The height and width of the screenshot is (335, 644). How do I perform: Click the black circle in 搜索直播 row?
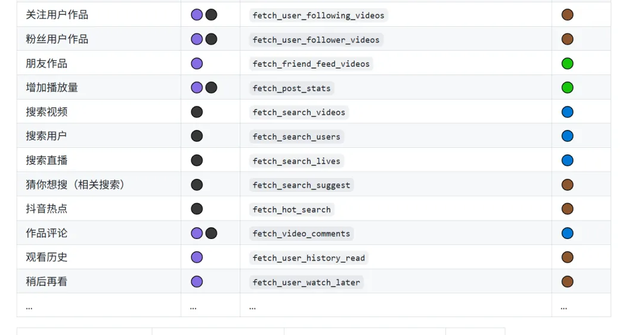tap(197, 160)
